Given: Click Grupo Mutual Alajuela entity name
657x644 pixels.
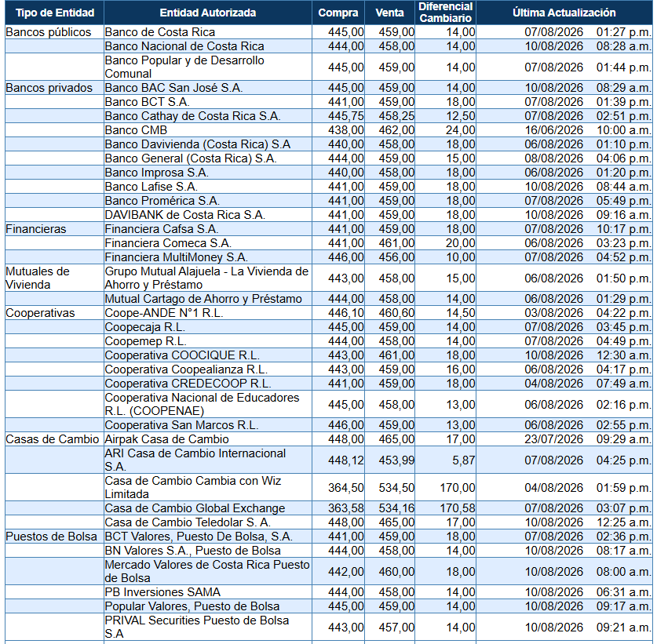Looking at the screenshot, I should 206,278.
